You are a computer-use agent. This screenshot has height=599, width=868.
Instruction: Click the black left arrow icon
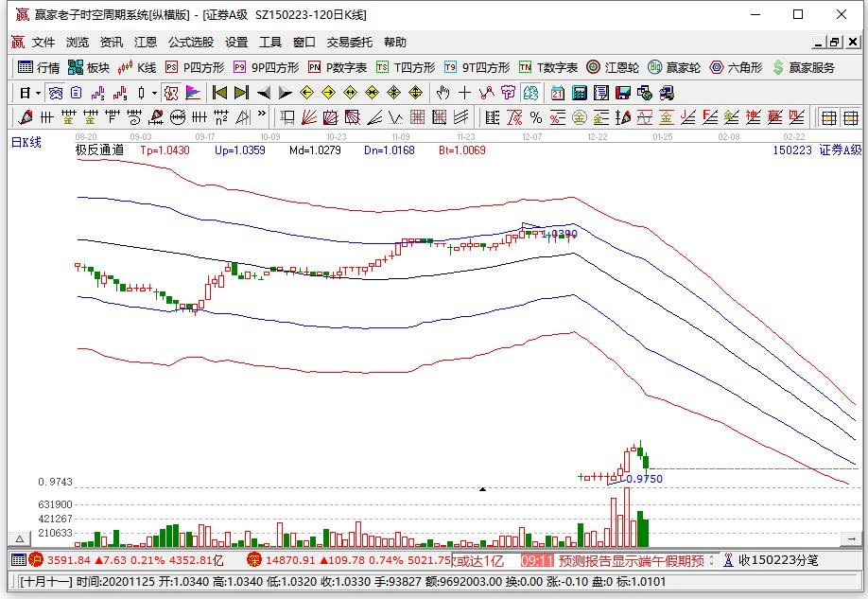[x=264, y=93]
